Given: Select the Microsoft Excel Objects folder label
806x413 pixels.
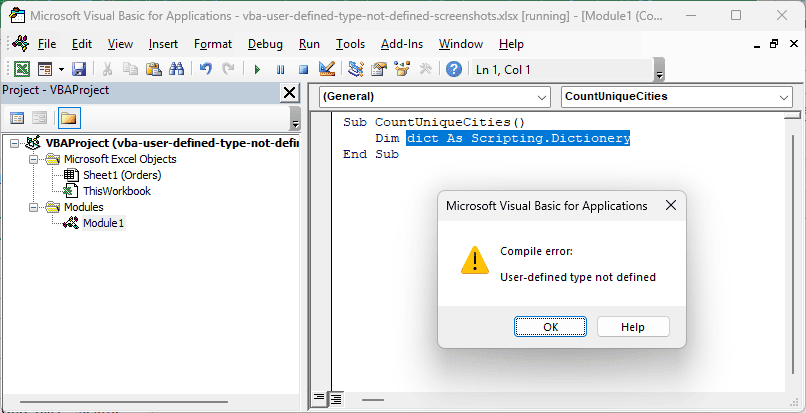Looking at the screenshot, I should [120, 159].
